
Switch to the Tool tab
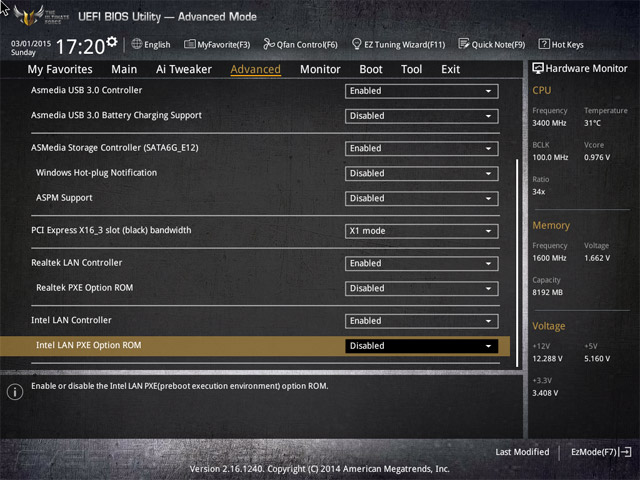pyautogui.click(x=411, y=69)
